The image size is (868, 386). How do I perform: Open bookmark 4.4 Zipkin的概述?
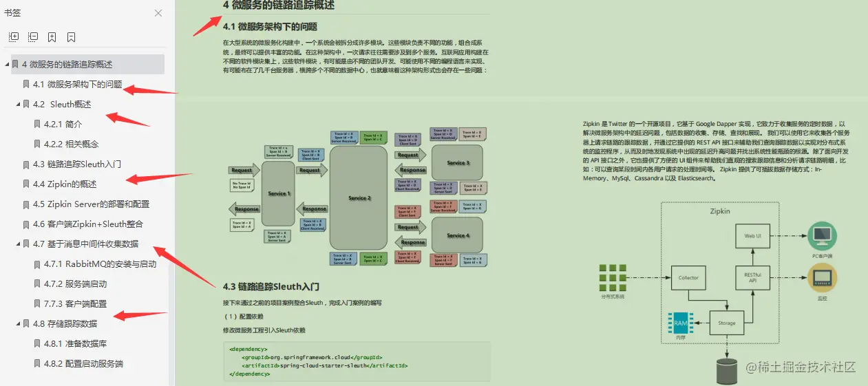(65, 184)
